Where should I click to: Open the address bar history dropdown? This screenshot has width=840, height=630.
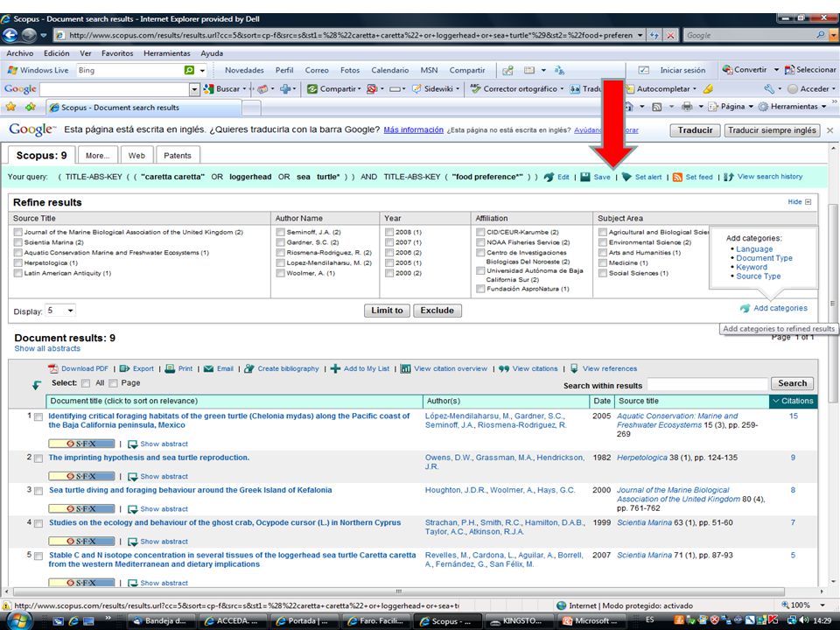pyautogui.click(x=640, y=35)
